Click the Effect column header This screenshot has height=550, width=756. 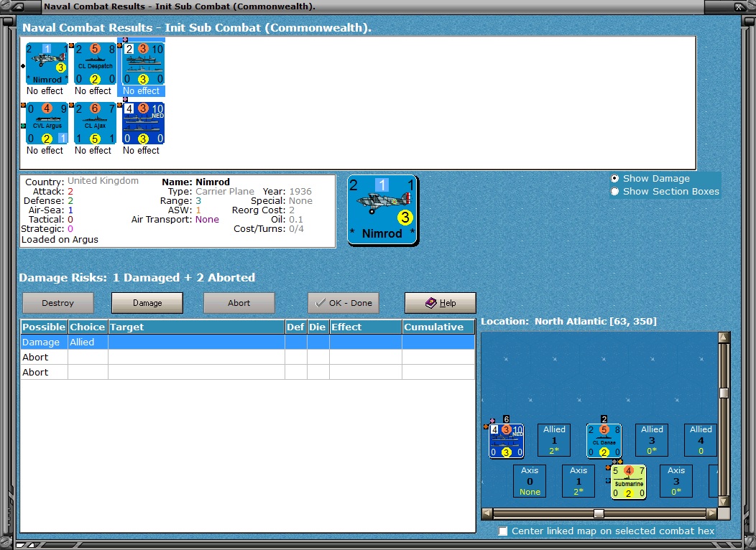(x=366, y=327)
